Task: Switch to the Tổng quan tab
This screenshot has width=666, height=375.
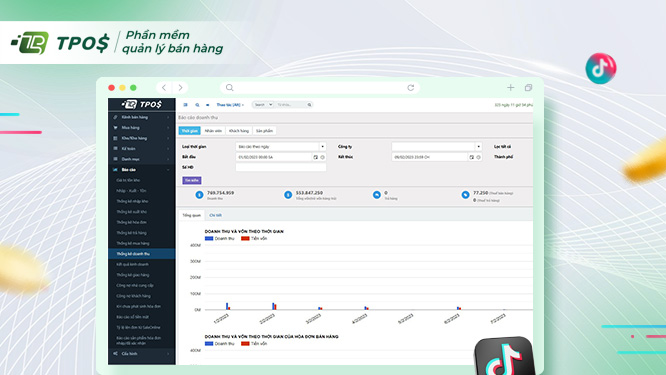Action: click(x=192, y=215)
